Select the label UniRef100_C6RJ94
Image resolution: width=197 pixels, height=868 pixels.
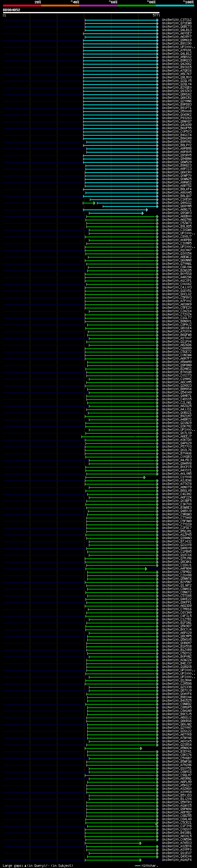point(176,267)
